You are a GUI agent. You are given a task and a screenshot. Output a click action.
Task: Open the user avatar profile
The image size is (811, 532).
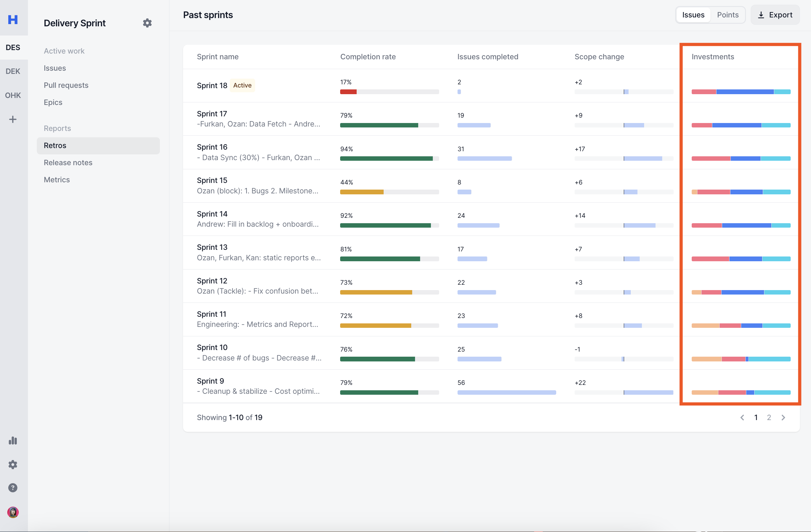pyautogui.click(x=13, y=512)
